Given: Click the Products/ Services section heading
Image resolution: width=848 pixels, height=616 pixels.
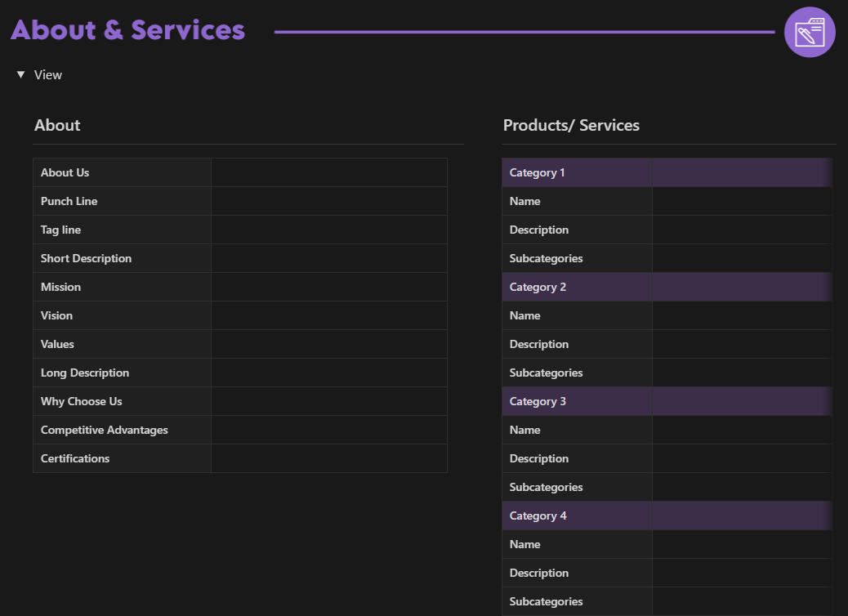Looking at the screenshot, I should 571,125.
